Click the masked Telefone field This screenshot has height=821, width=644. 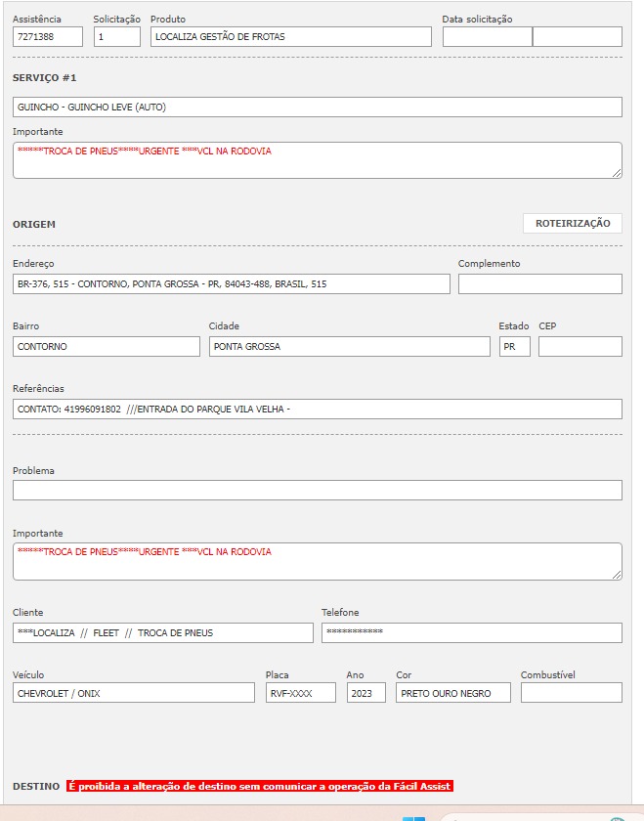(x=471, y=633)
